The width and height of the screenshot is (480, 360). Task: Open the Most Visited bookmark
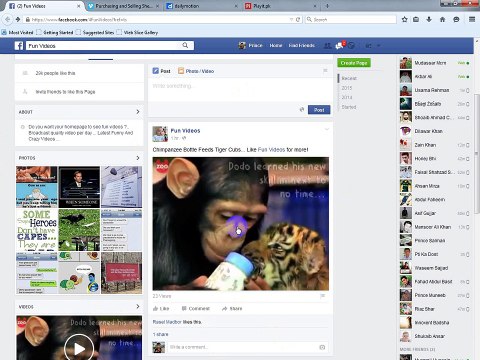pos(18,32)
